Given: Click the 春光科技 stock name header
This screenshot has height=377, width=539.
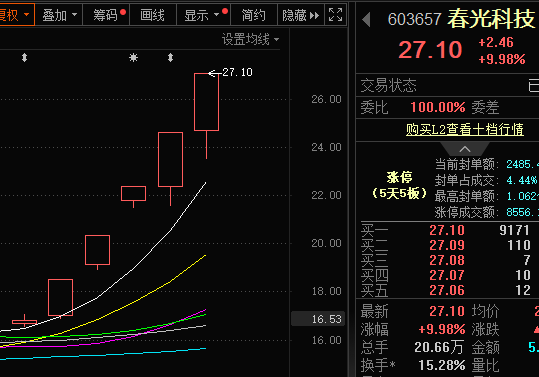Looking at the screenshot, I should pyautogui.click(x=491, y=19).
